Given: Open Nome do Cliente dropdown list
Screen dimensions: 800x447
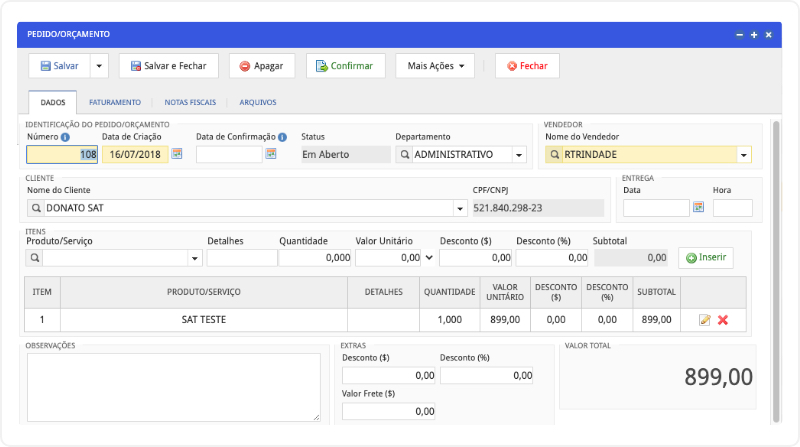Looking at the screenshot, I should pyautogui.click(x=460, y=208).
